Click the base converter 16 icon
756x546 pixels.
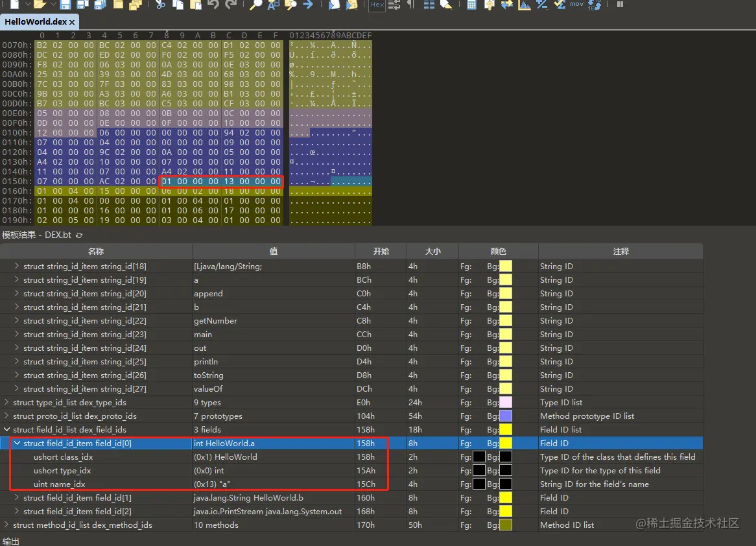click(594, 5)
